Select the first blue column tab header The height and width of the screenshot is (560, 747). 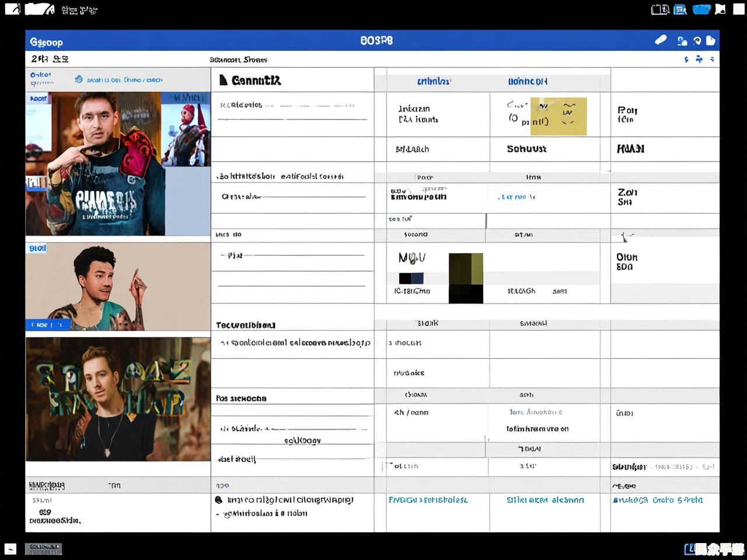click(x=433, y=82)
